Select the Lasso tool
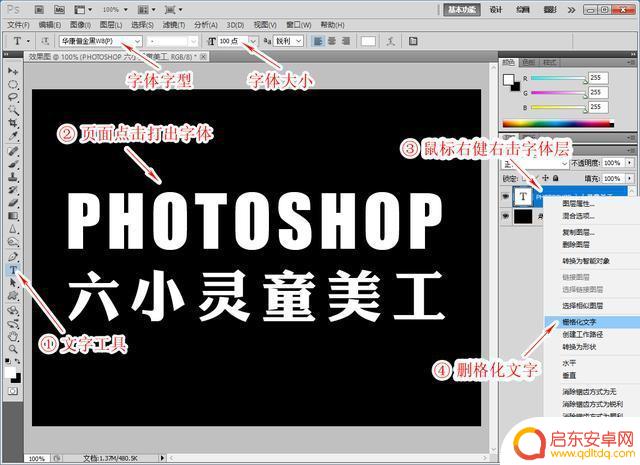The height and width of the screenshot is (465, 640). [13, 97]
